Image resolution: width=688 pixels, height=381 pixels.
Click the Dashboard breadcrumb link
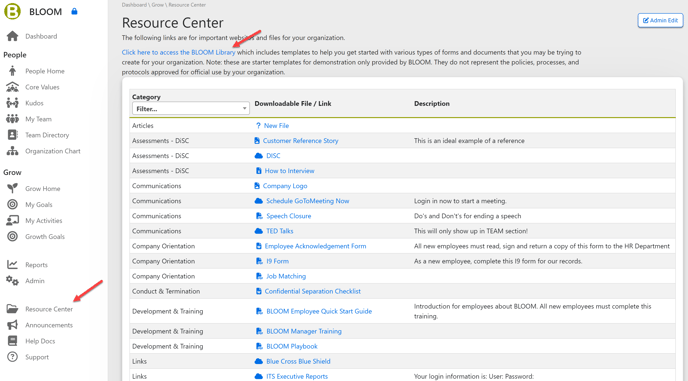click(134, 5)
